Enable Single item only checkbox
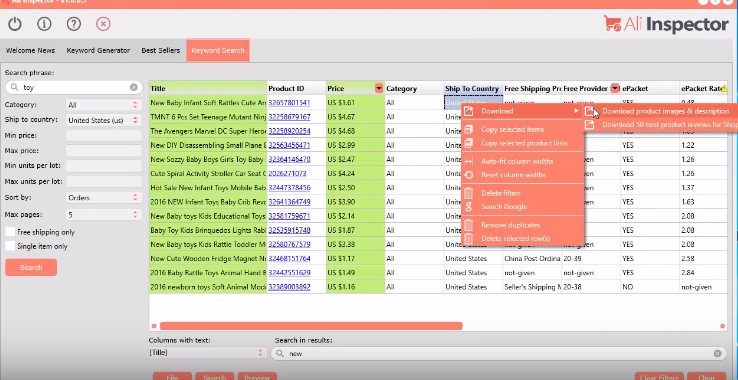The image size is (738, 380). tap(10, 246)
